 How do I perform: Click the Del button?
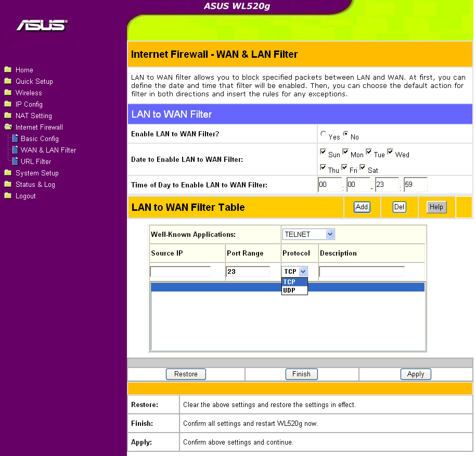399,207
